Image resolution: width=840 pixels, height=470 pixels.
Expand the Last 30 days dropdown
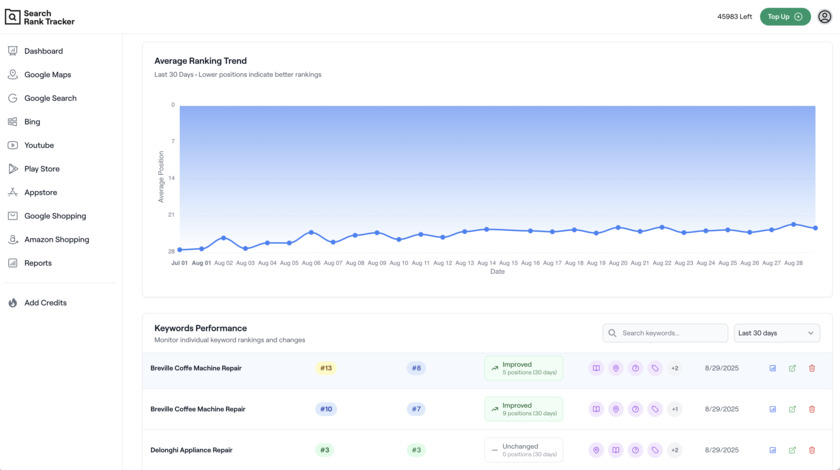coord(777,333)
